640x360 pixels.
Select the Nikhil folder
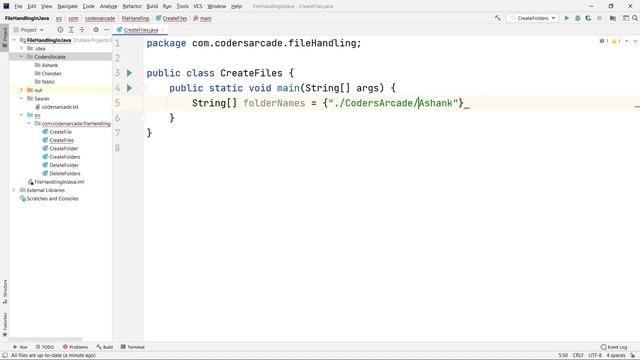(x=48, y=82)
